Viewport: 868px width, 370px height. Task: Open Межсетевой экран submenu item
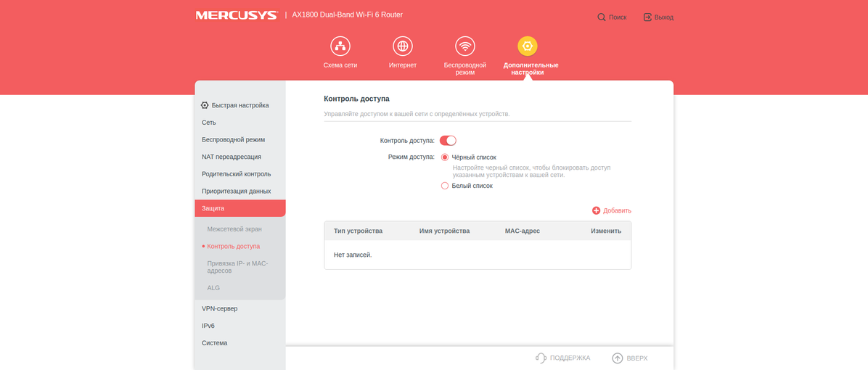tap(234, 229)
